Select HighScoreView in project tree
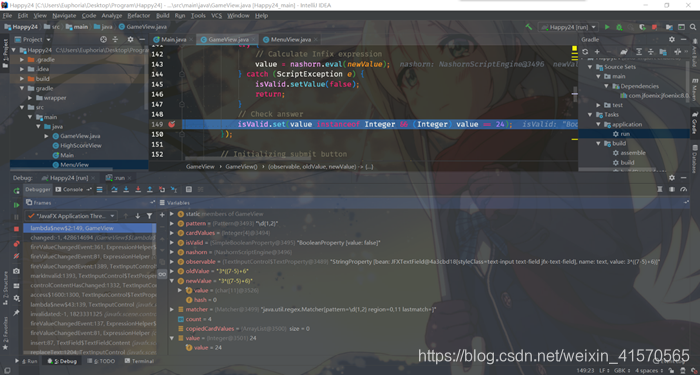 tap(80, 146)
